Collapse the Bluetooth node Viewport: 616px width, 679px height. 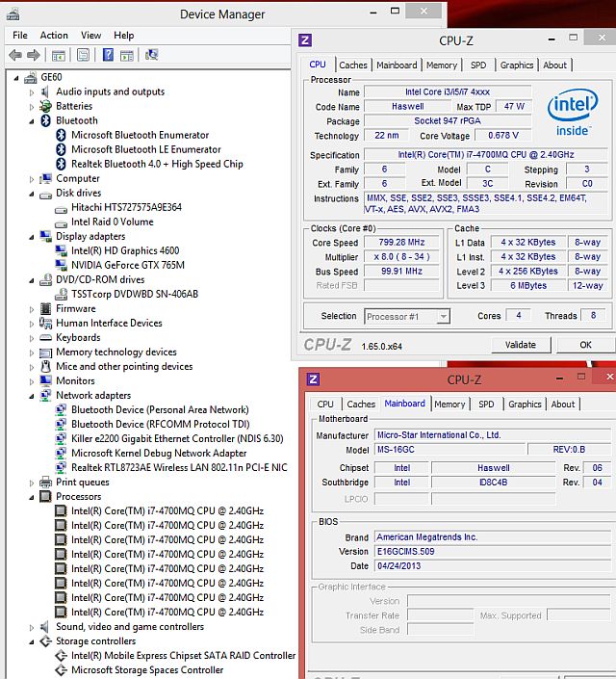coord(32,121)
